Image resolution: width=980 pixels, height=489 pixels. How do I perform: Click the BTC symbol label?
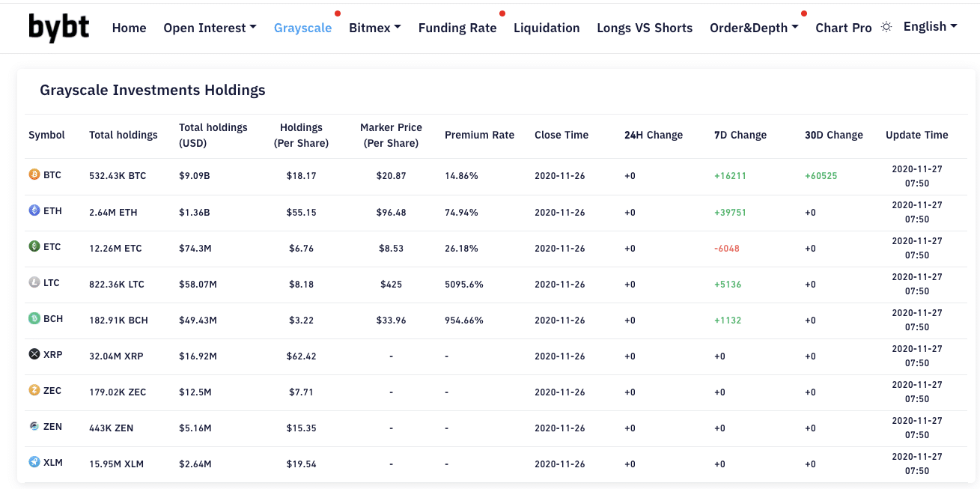[x=52, y=174]
